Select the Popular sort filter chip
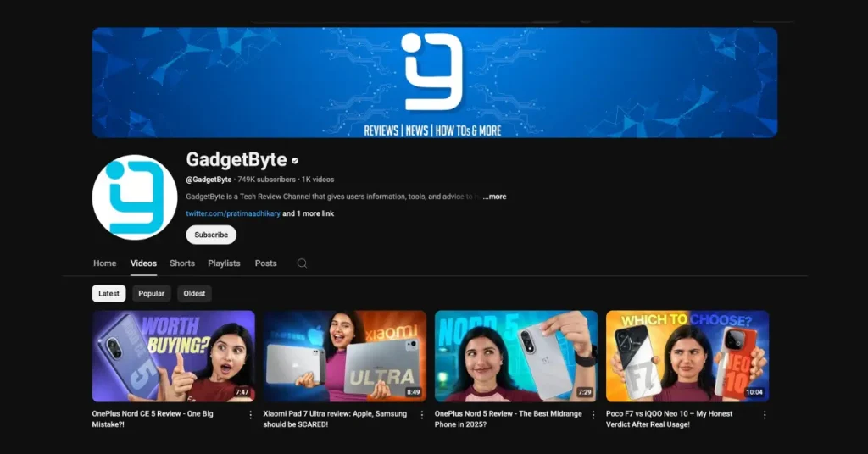The width and height of the screenshot is (868, 454). coord(151,293)
